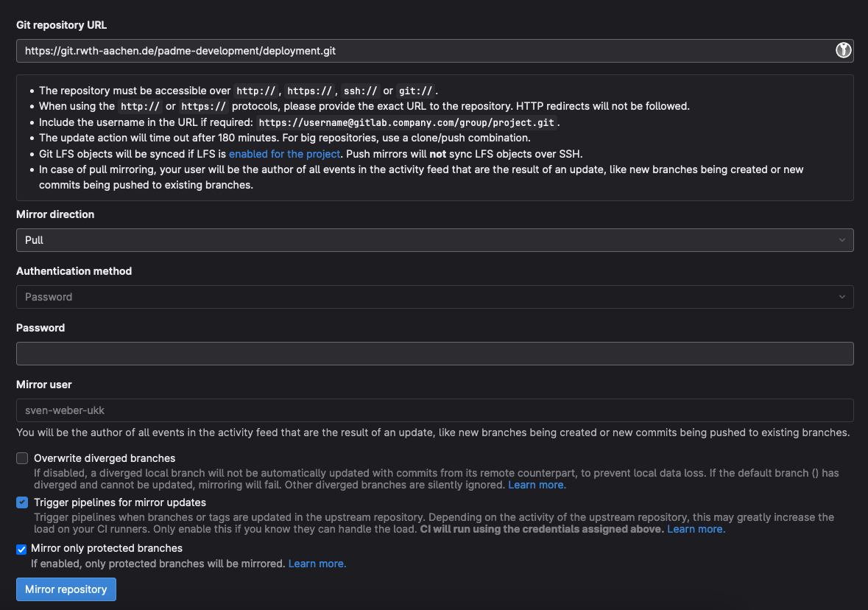The height and width of the screenshot is (610, 868).
Task: Focus the Password input field
Action: tap(434, 354)
